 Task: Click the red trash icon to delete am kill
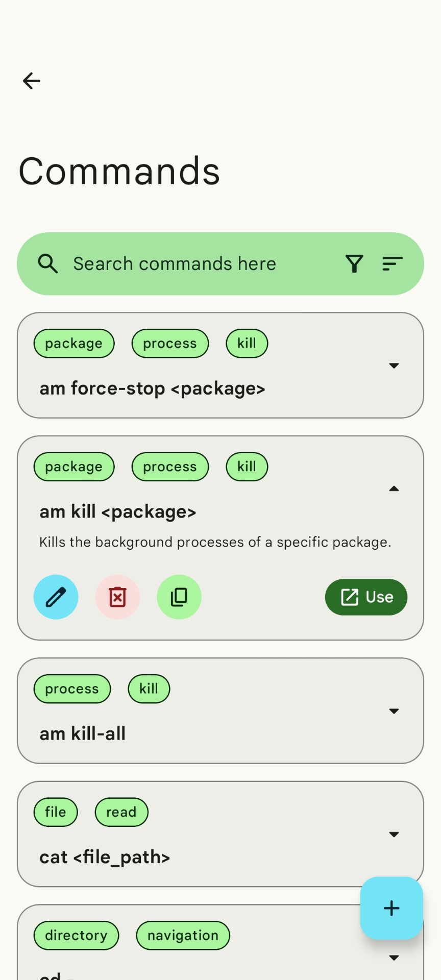coord(117,597)
